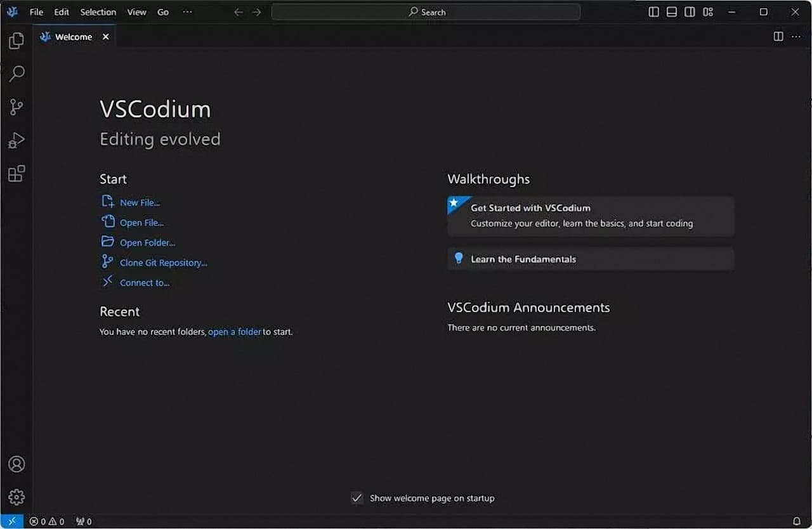Screen dimensions: 812x529
Task: Open the Source Control view
Action: 16,107
